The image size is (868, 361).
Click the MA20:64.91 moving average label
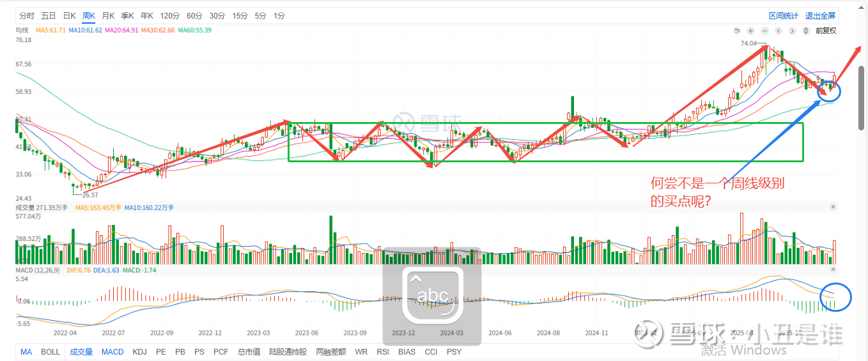[122, 30]
